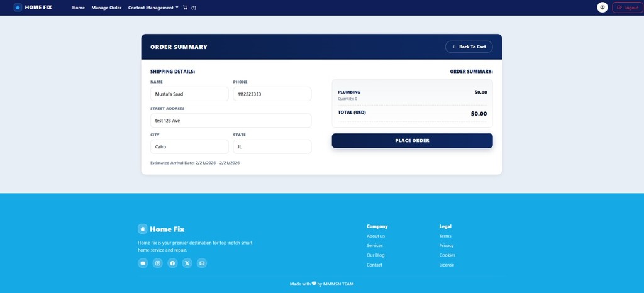Click the Name input field
This screenshot has height=293, width=644.
[189, 94]
